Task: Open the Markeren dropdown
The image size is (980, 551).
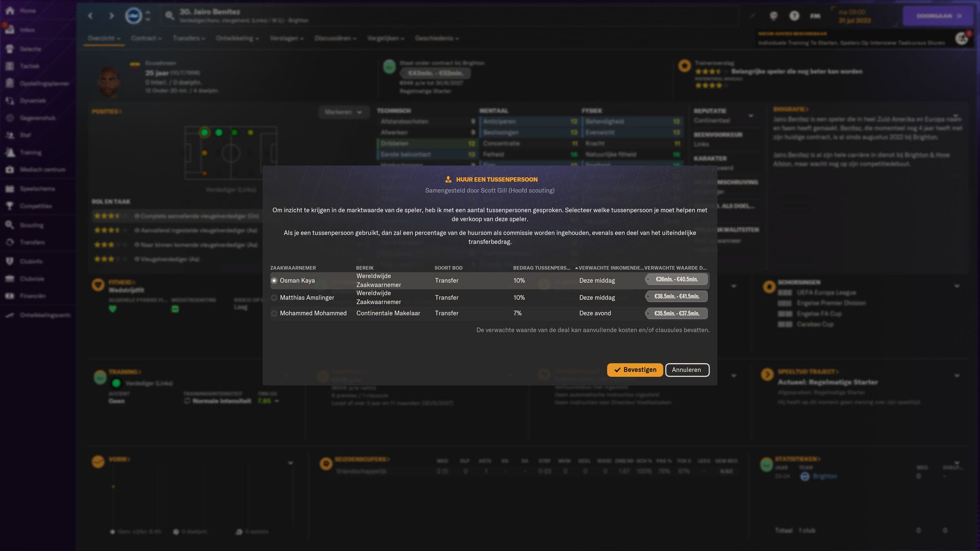Action: [x=344, y=112]
